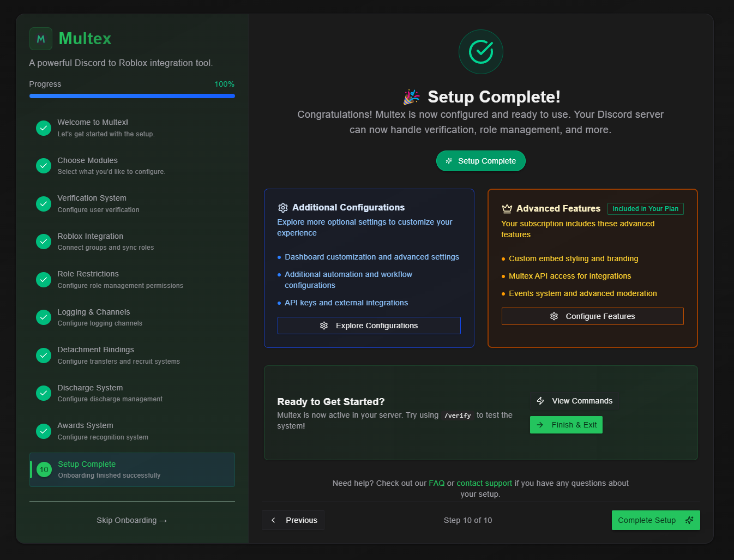Click Explore Configurations button
The width and height of the screenshot is (734, 560).
[369, 326]
